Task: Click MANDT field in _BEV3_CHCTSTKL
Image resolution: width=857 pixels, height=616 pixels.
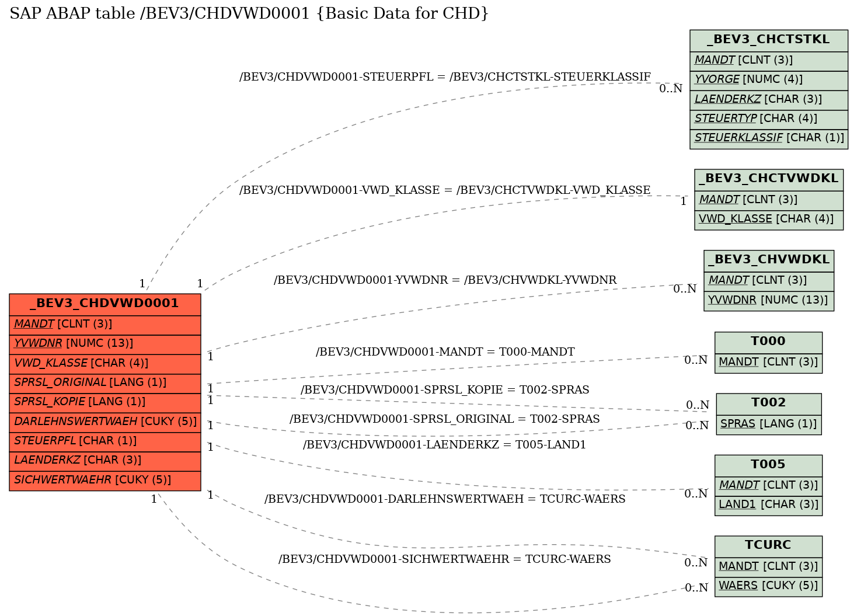Action: [768, 61]
